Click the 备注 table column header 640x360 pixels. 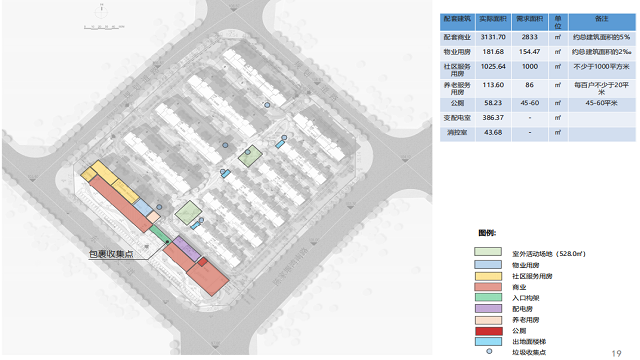pos(601,19)
